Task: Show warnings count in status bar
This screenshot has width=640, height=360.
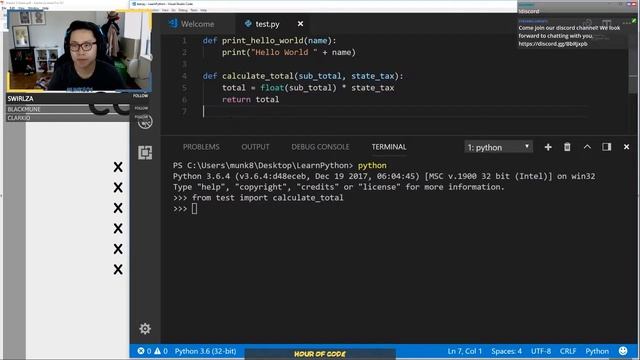Action: tap(161, 351)
